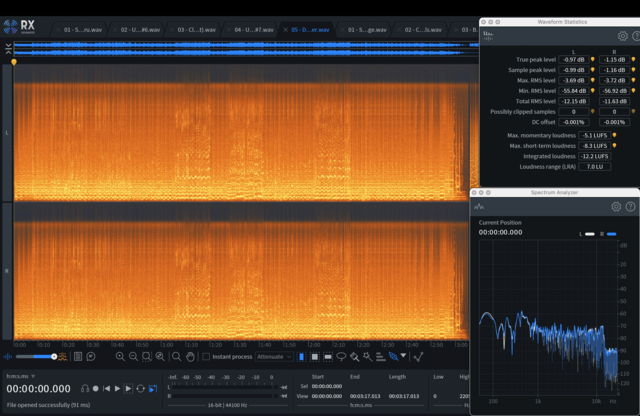Viewport: 640px width, 416px height.
Task: Click the yellow playhead marker
Action: (x=14, y=62)
